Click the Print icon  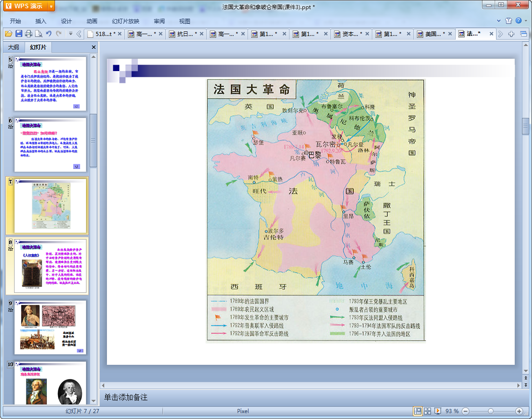[29, 33]
